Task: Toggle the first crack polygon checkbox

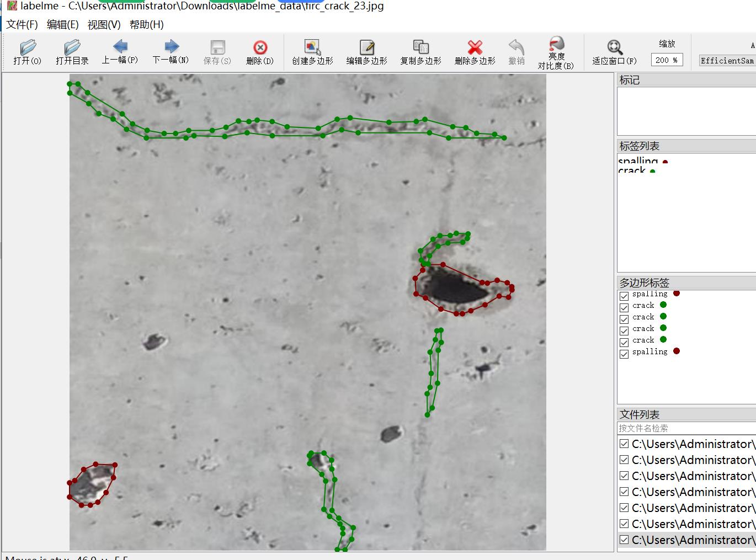Action: (x=624, y=308)
